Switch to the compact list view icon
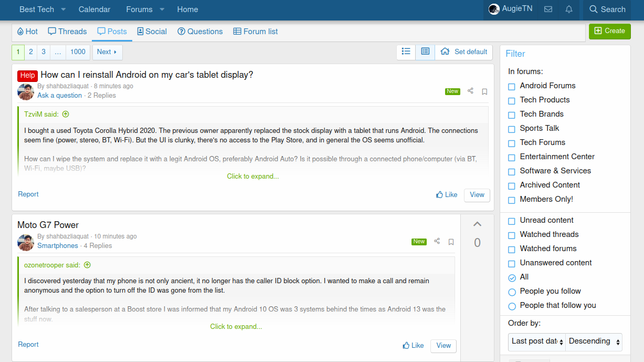Screen dimensions: 644x362 406,51
